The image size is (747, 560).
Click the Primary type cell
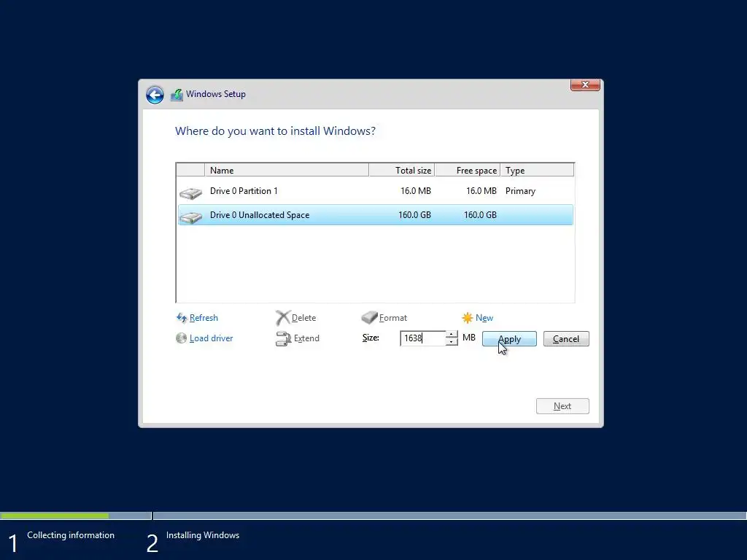pyautogui.click(x=520, y=191)
